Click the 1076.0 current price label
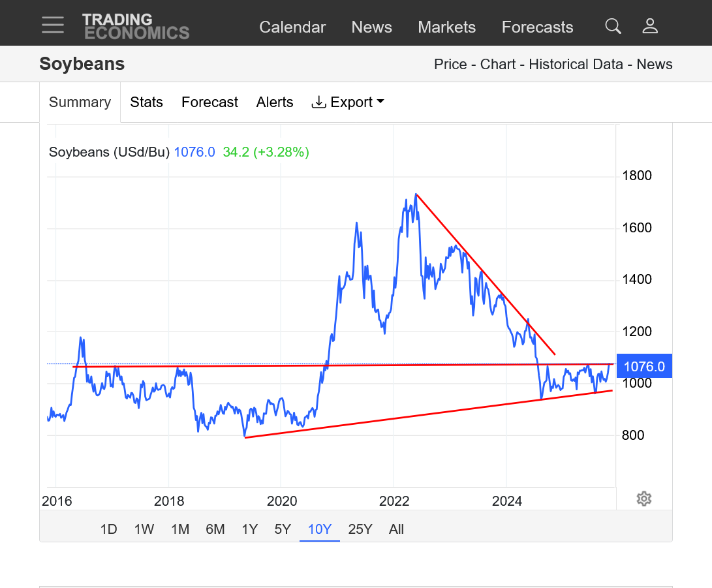Viewport: 712px width, 588px height. click(644, 367)
